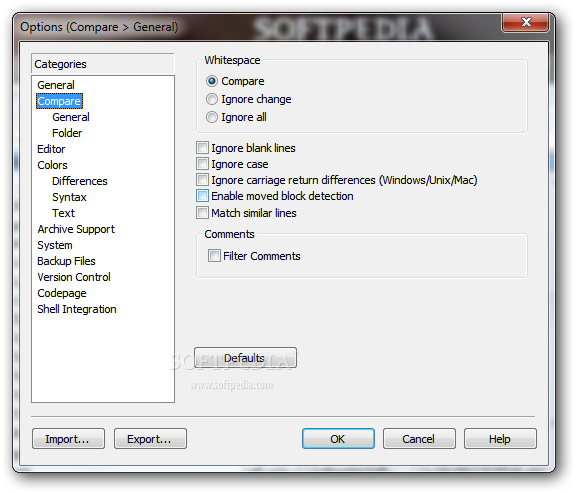Select Differences under Colors
Image resolution: width=576 pixels, height=493 pixels.
80,181
